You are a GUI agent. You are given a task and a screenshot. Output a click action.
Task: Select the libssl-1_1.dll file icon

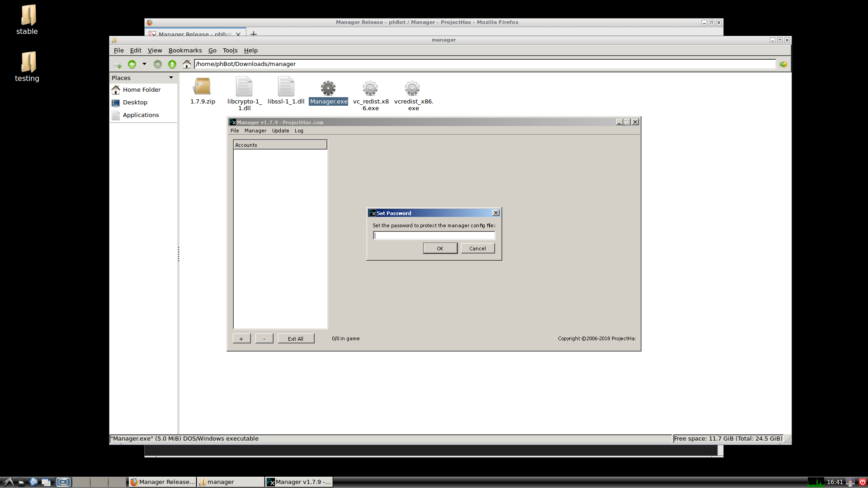coord(286,87)
